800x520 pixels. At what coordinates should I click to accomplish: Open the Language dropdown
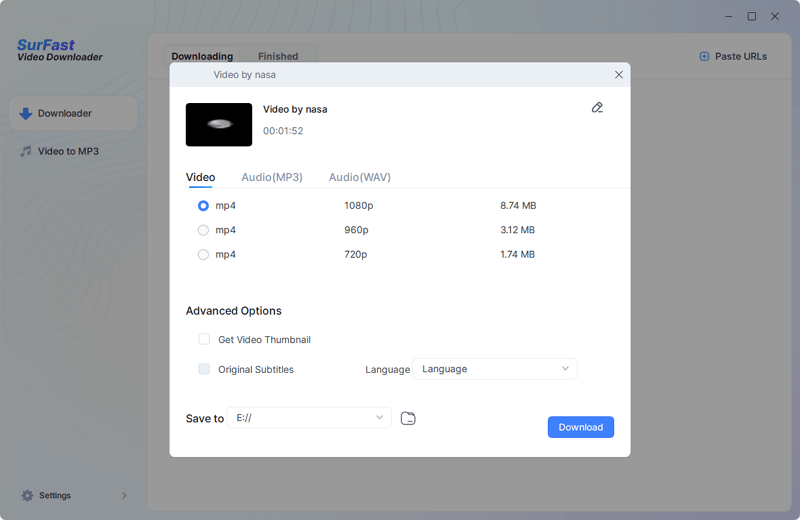494,369
